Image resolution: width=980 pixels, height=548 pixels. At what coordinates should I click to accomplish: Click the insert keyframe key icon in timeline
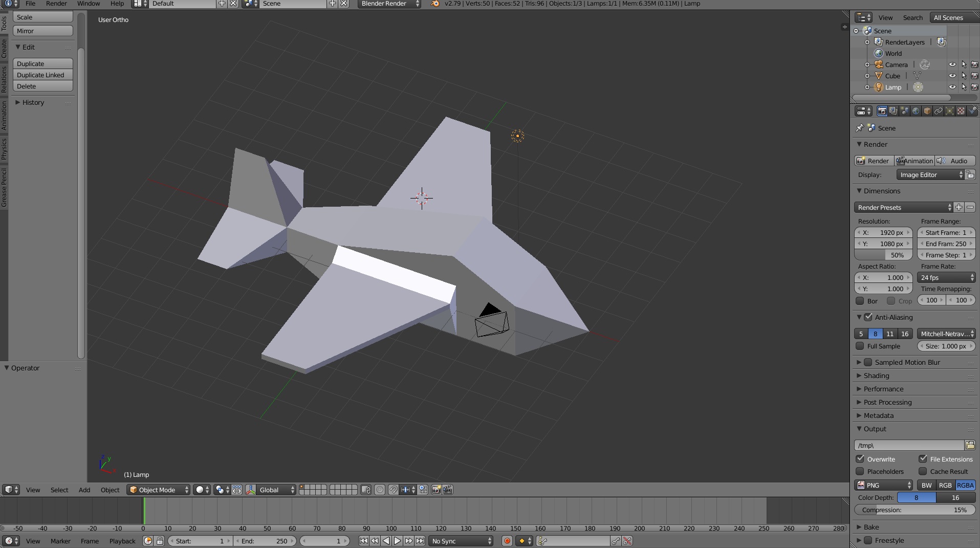point(616,541)
